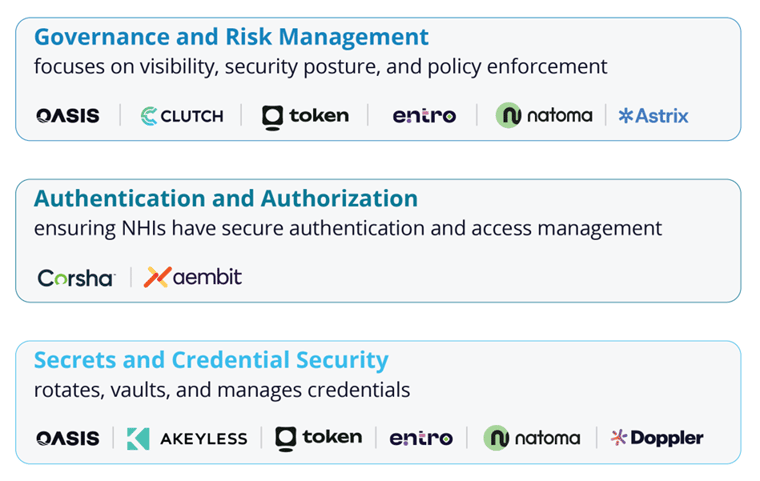Click the Token logo in Secrets section

pos(318,438)
